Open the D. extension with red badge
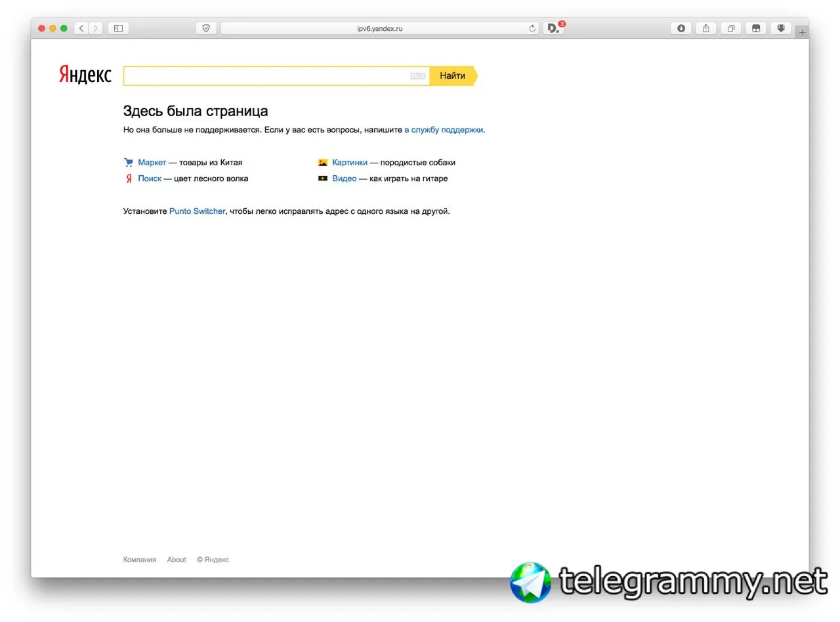840x622 pixels. point(553,28)
